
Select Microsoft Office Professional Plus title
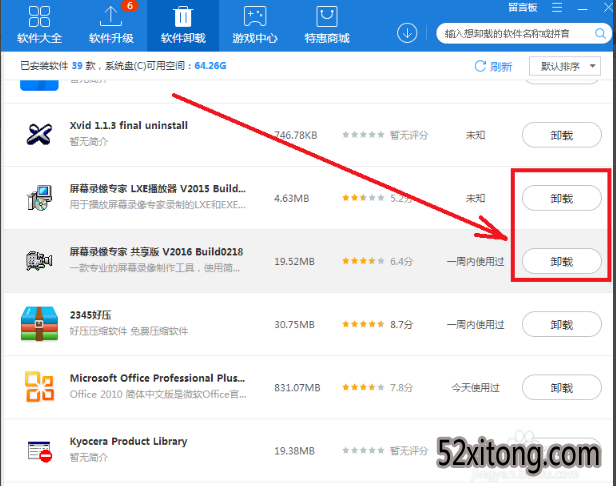pyautogui.click(x=157, y=378)
